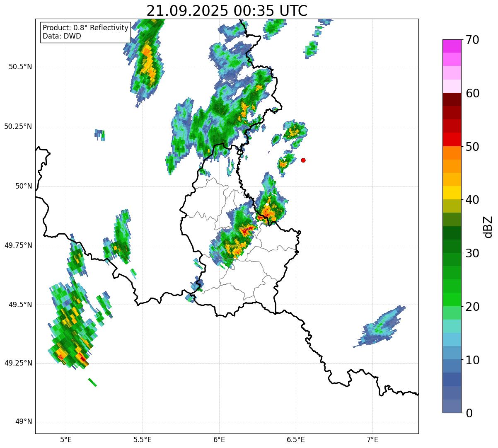The width and height of the screenshot is (498, 448).
Task: Click the yellow colorbar segment near 40
Action: pyautogui.click(x=452, y=193)
